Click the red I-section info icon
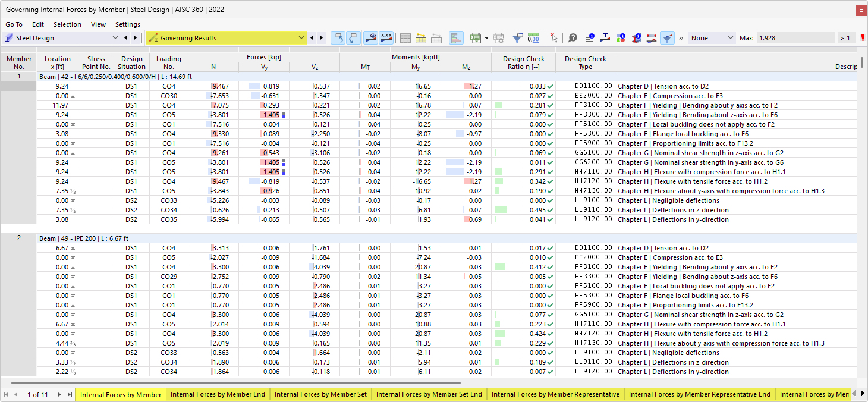Image resolution: width=868 pixels, height=402 pixels. click(637, 38)
